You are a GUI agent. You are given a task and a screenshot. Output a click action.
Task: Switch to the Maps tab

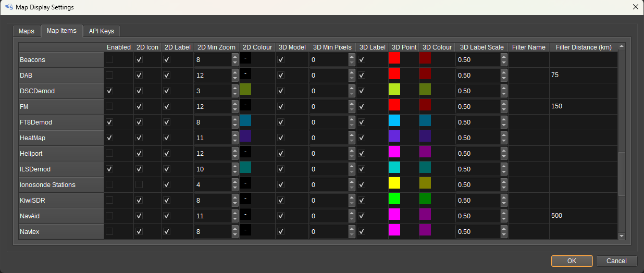pyautogui.click(x=27, y=31)
